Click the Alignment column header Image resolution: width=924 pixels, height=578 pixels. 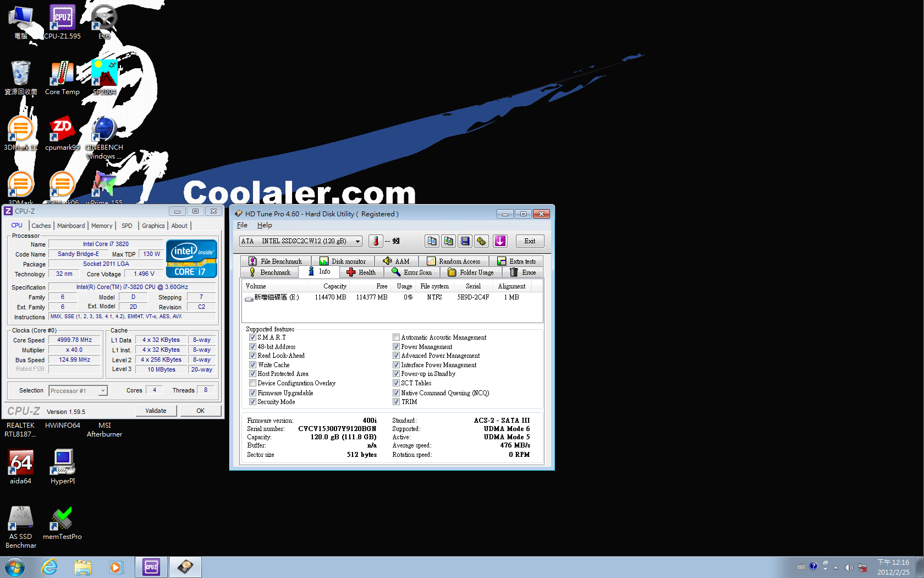click(512, 286)
